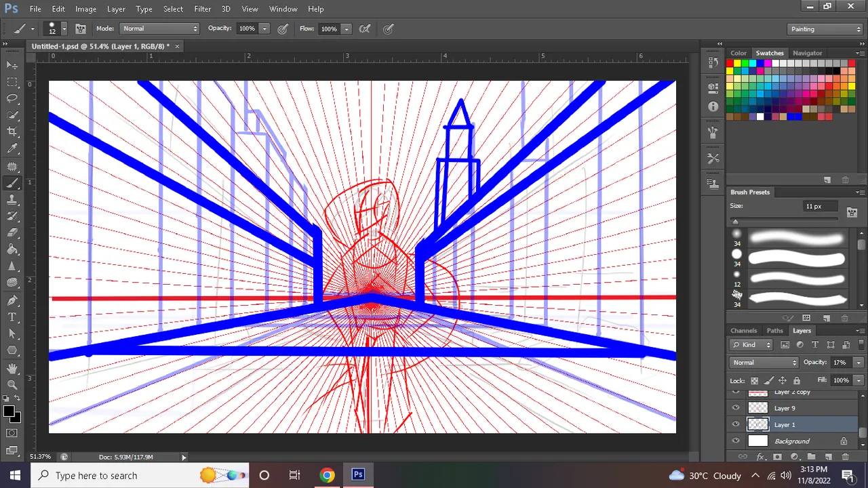Create a new group folder
This screenshot has width=868, height=488.
(811, 457)
